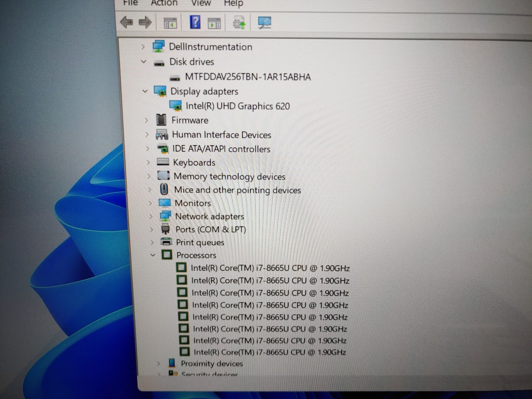532x399 pixels.
Task: Select the Intel UHD Graphics 620 icon
Action: click(x=175, y=106)
